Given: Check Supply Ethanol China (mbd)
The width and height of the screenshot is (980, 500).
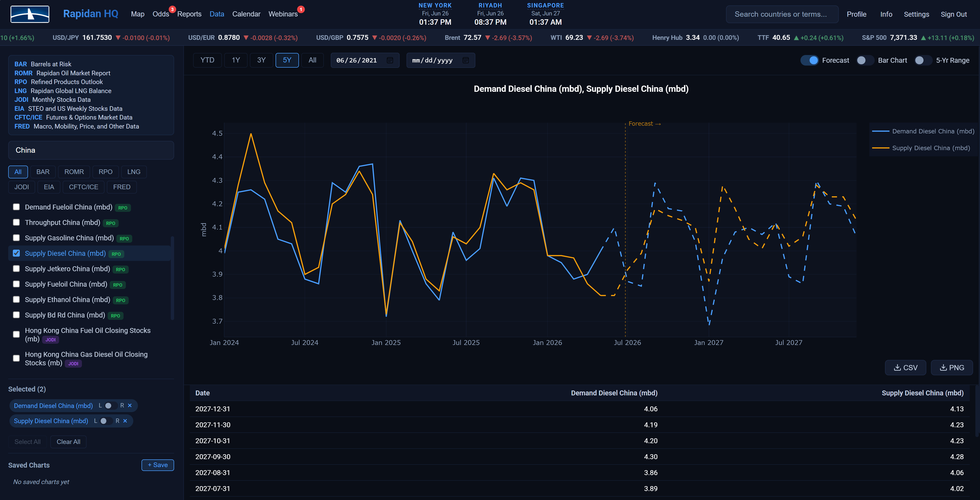Looking at the screenshot, I should coord(16,299).
